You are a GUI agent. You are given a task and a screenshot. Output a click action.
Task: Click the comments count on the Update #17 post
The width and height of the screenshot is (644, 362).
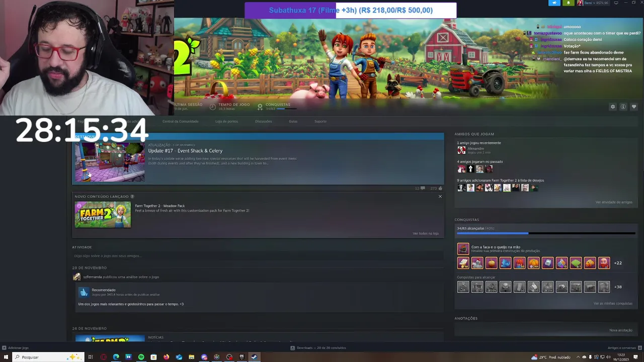(x=420, y=189)
